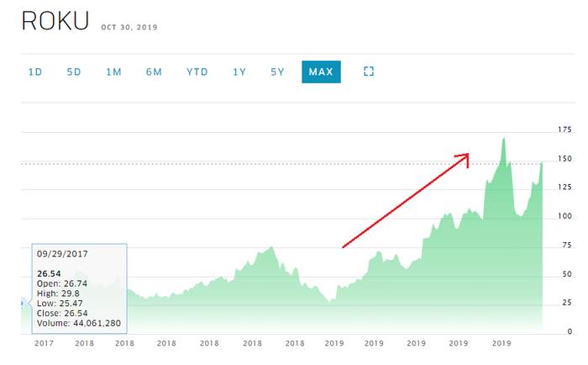The width and height of the screenshot is (588, 365).
Task: Click the 2017 x-axis label
Action: point(44,343)
